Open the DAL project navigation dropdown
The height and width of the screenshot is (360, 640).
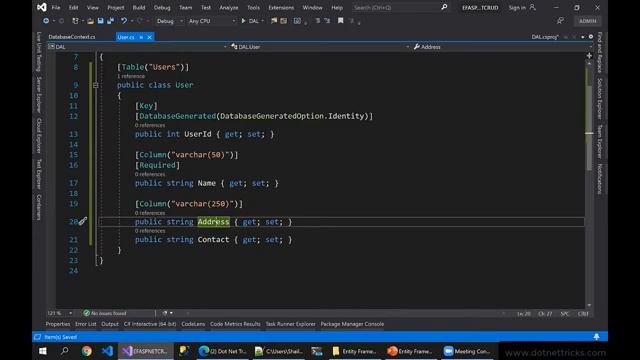point(138,47)
